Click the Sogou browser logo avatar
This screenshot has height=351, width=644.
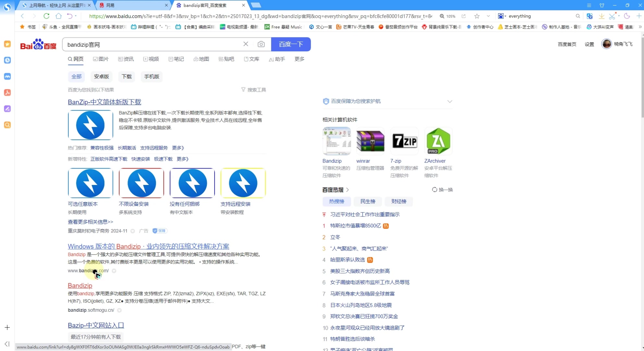pos(7,7)
